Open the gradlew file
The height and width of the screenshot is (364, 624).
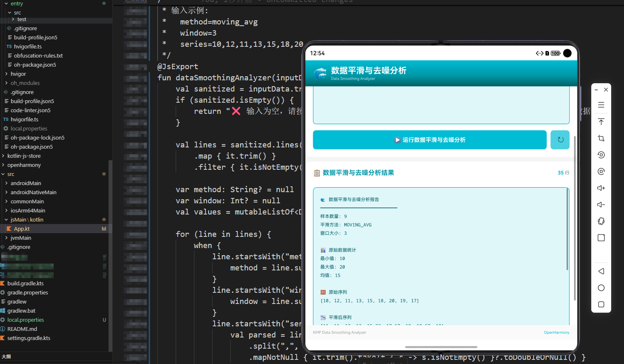(17, 301)
